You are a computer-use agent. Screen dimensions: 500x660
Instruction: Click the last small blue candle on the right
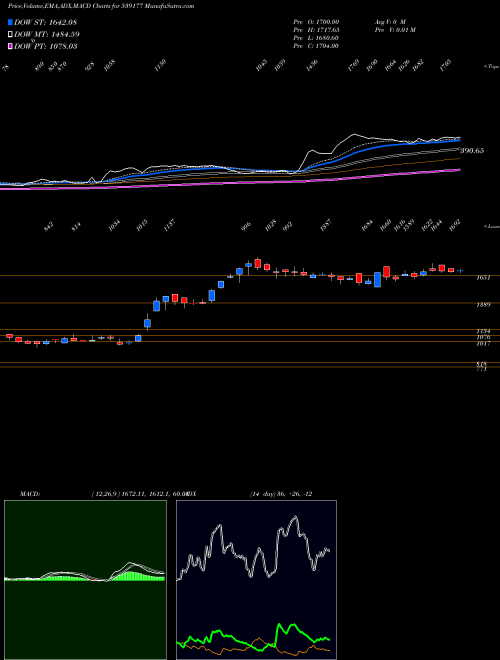(x=460, y=271)
